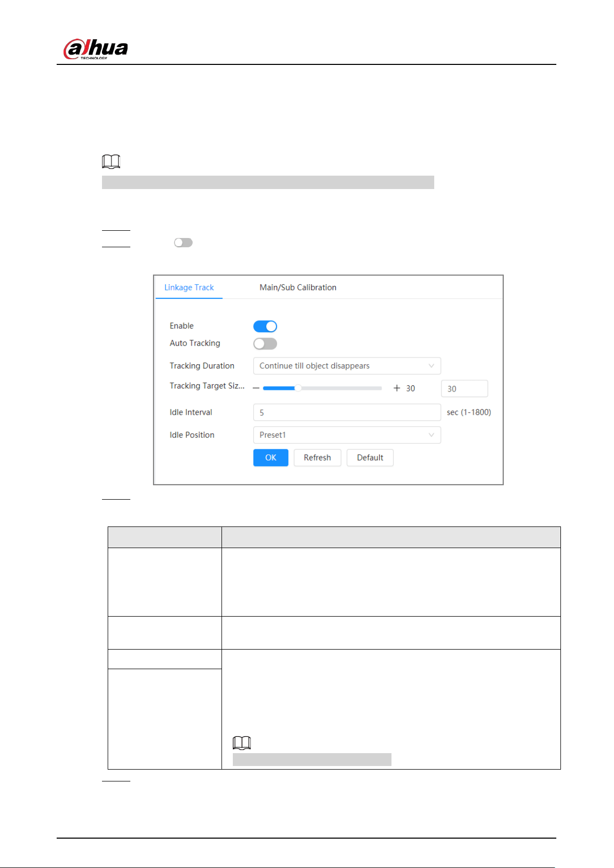Screen dimensions: 614x868
Task: Click the 'Idle Interval' label
Action: (x=191, y=412)
